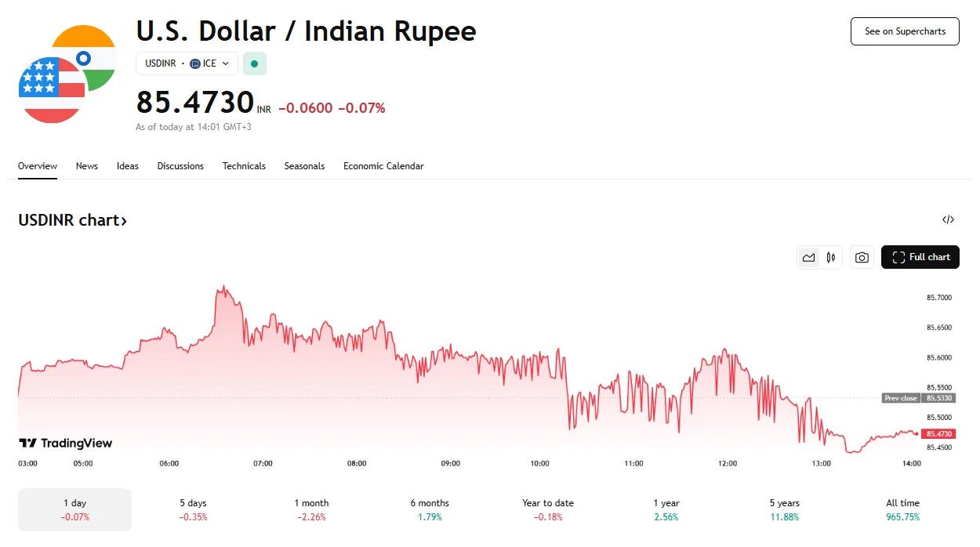The height and width of the screenshot is (547, 980).
Task: Click the US flag icon
Action: [x=50, y=90]
